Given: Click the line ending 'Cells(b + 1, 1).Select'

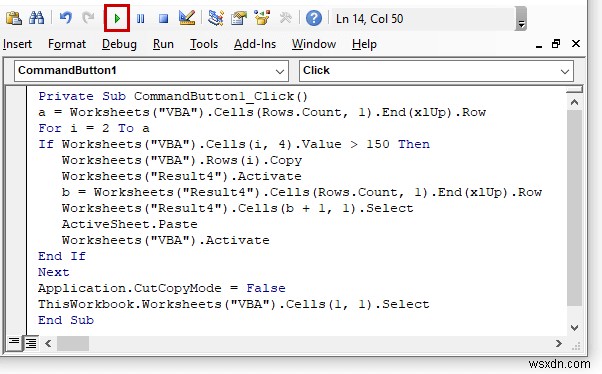Looking at the screenshot, I should [x=238, y=208].
